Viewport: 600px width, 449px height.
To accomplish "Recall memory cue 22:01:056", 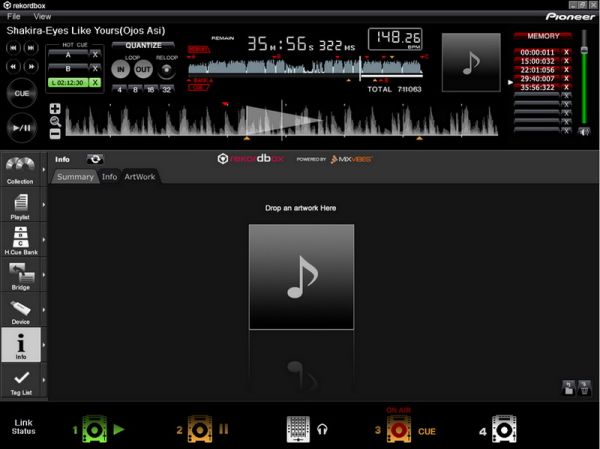I will click(x=537, y=70).
